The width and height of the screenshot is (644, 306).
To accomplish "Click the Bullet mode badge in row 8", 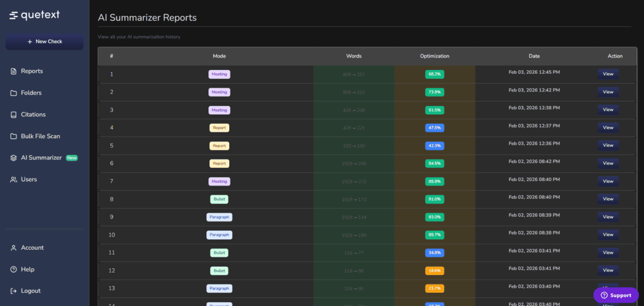I will [x=219, y=199].
